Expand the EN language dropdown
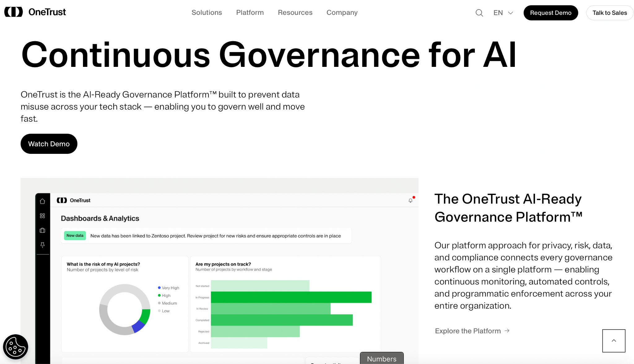Screen dimensions: 634x364 pyautogui.click(x=503, y=13)
